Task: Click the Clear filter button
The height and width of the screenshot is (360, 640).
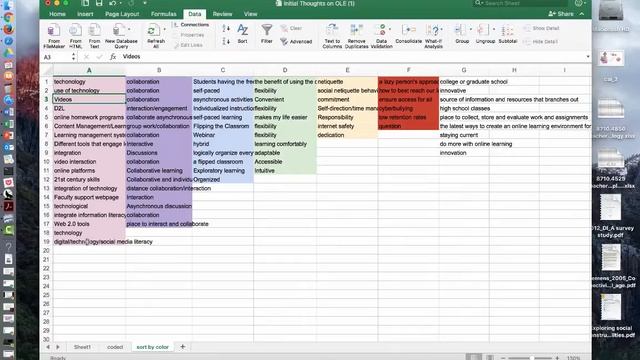Action: [x=291, y=28]
